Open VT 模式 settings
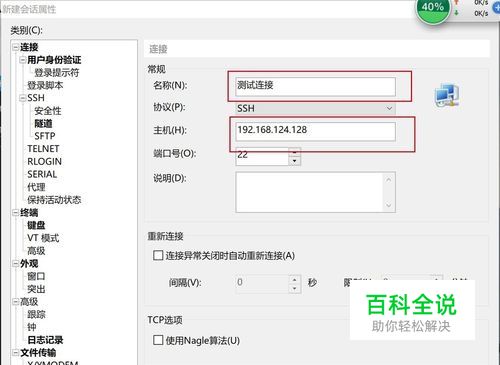Screen dimensions: 500x365 (x=43, y=238)
